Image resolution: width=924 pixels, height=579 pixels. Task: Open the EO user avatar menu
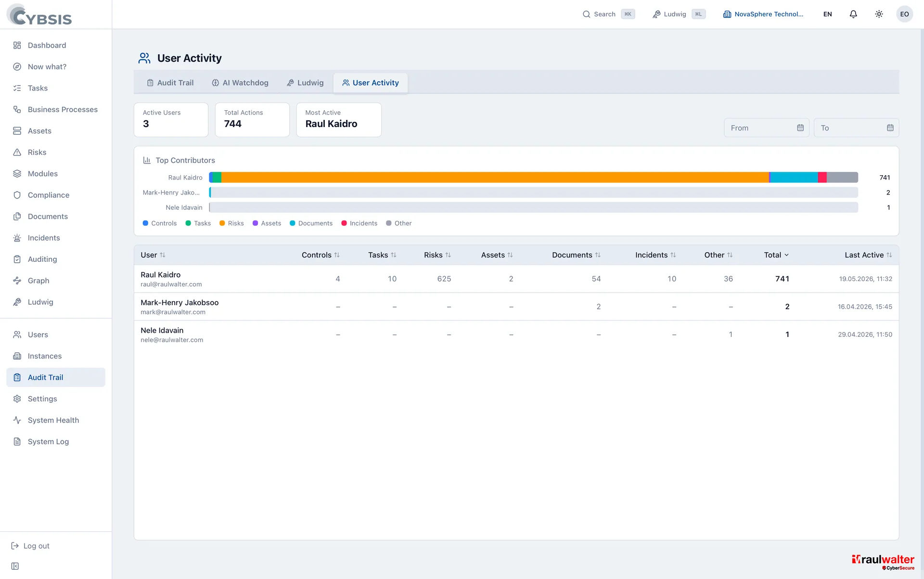point(904,14)
